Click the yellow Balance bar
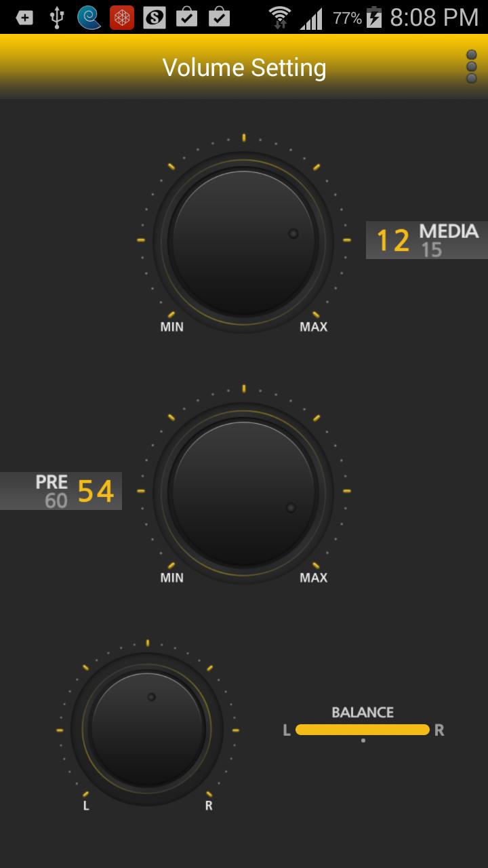 [x=363, y=730]
